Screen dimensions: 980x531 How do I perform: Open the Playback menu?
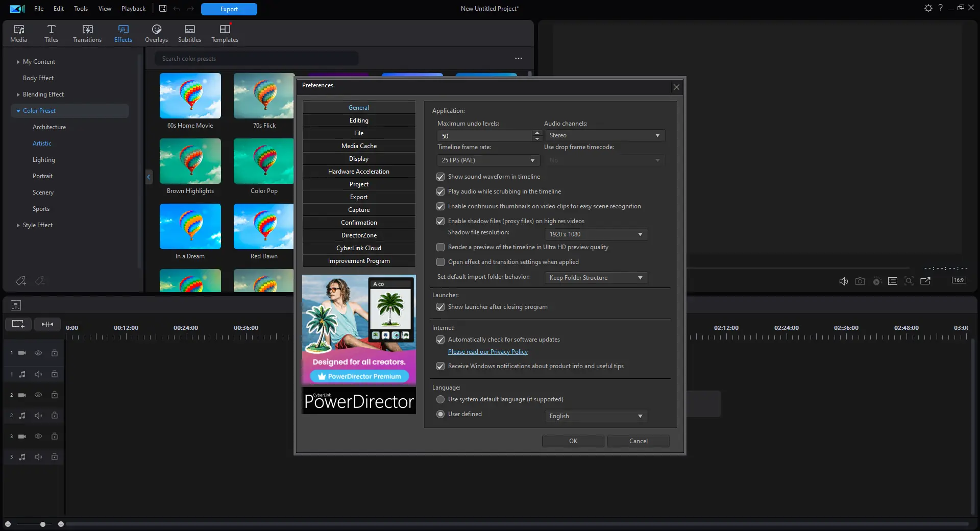(133, 9)
